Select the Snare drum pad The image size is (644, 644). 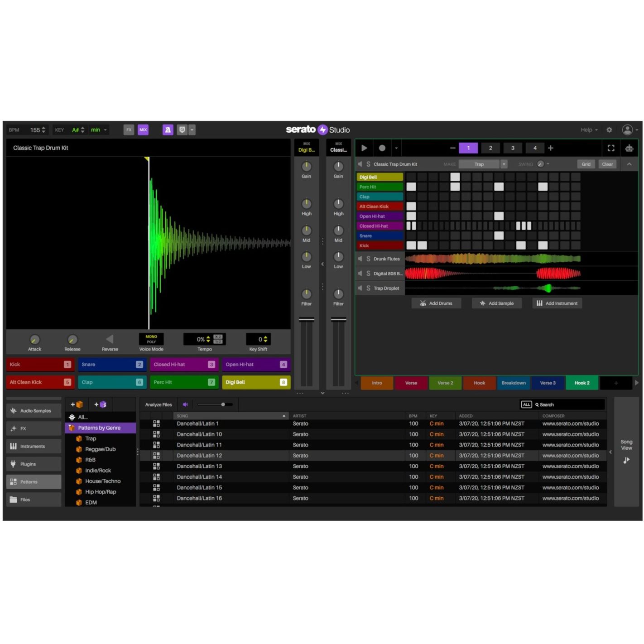tap(112, 364)
